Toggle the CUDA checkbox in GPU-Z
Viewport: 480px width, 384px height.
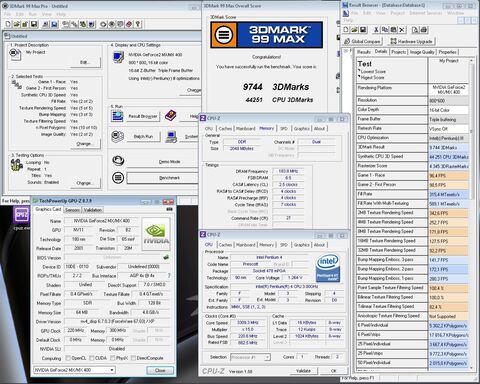tap(92, 358)
